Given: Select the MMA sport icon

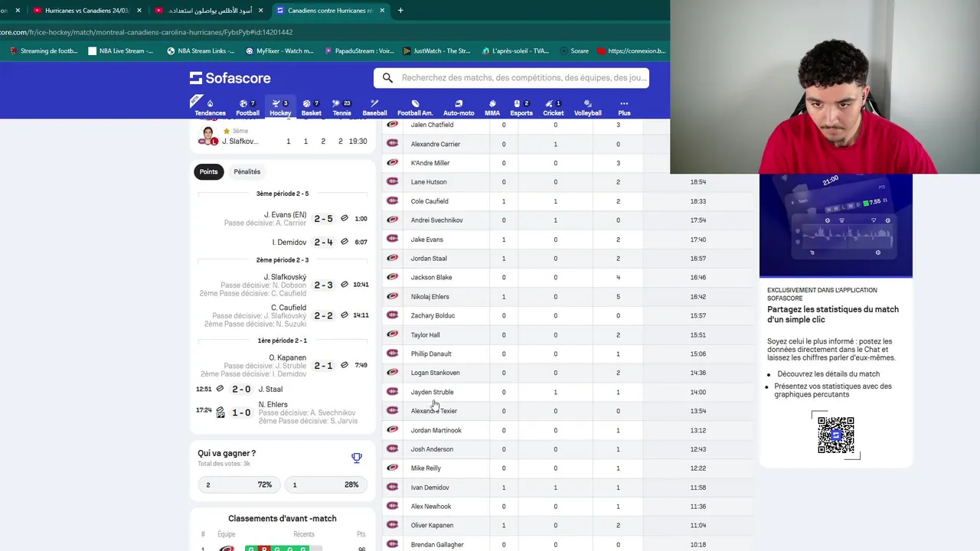Looking at the screenshot, I should tap(492, 108).
